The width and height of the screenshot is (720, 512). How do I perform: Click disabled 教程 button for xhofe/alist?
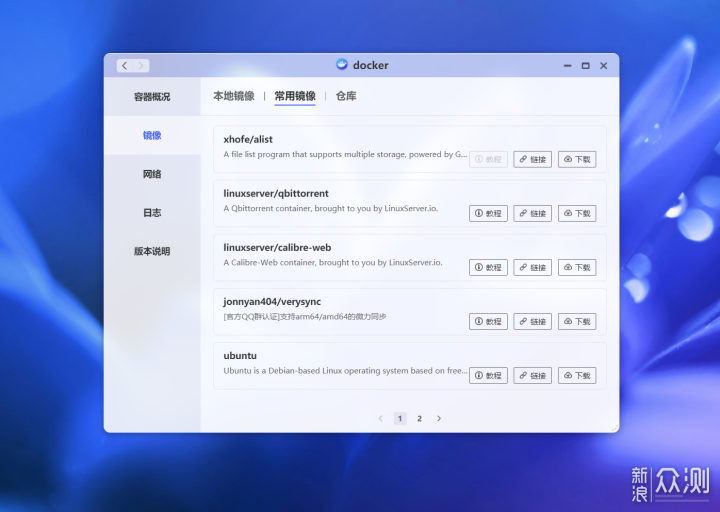(488, 159)
